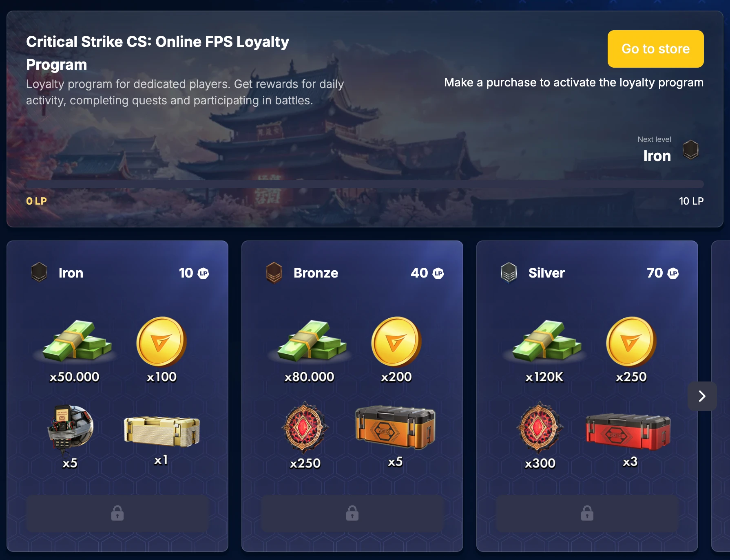Click the Bronze tier x80.000 cash stack
730x560 pixels.
312,341
